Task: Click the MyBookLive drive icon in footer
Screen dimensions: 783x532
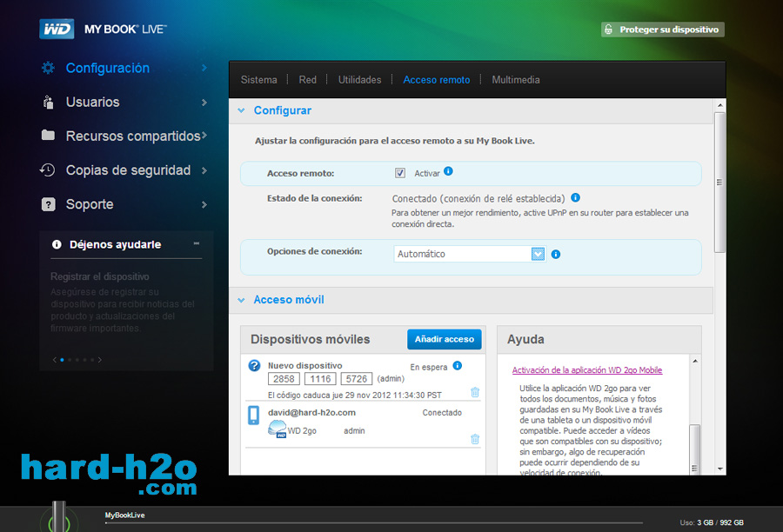Action: 59,516
